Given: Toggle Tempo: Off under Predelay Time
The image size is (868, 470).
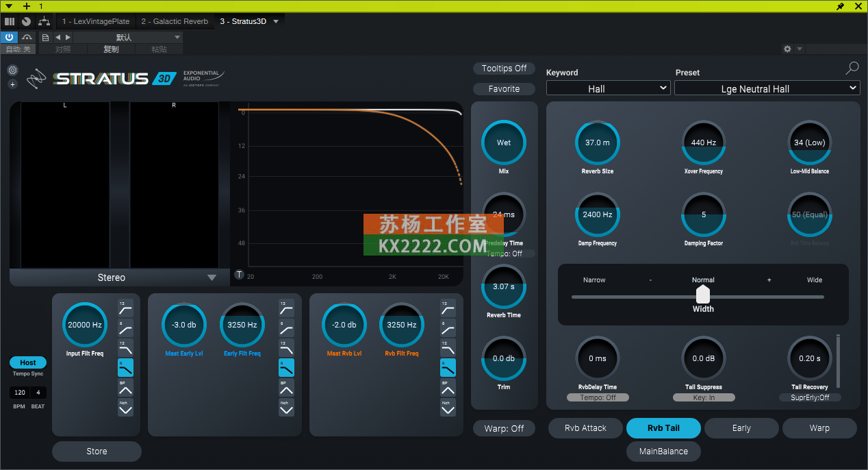Looking at the screenshot, I should [505, 253].
